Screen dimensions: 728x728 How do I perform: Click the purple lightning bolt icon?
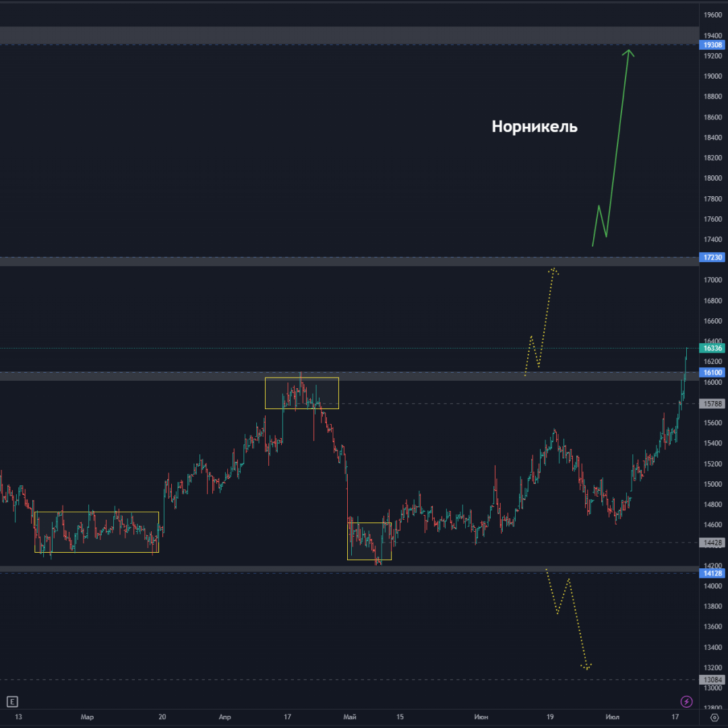click(686, 702)
